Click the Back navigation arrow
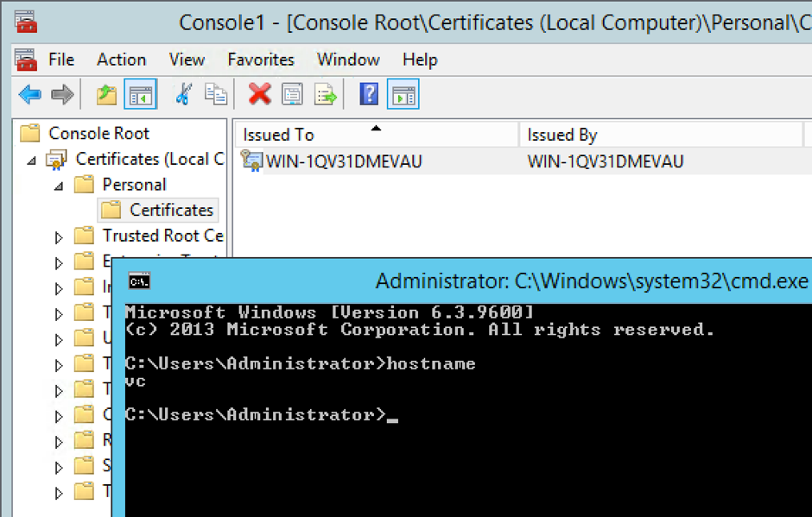The height and width of the screenshot is (517, 812). click(29, 93)
